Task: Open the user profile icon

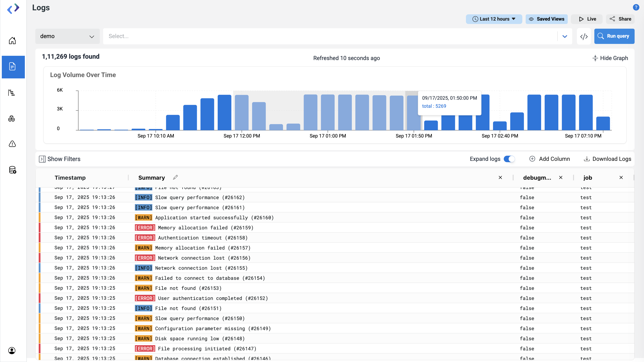Action: tap(12, 351)
